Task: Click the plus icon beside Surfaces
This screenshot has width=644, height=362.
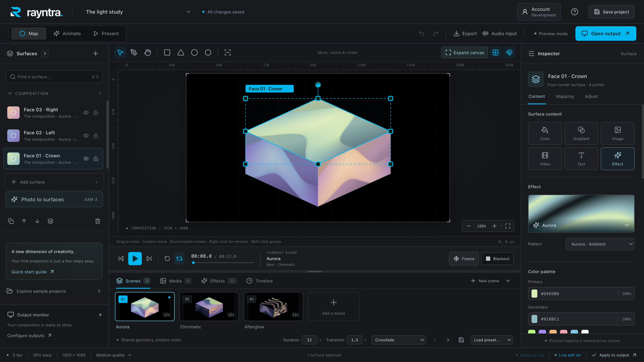Action: (95, 54)
